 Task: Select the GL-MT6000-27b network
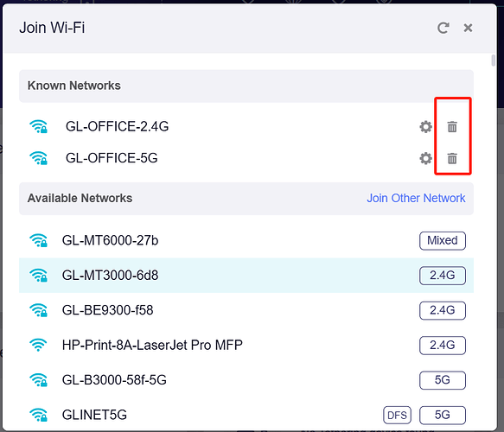click(246, 240)
